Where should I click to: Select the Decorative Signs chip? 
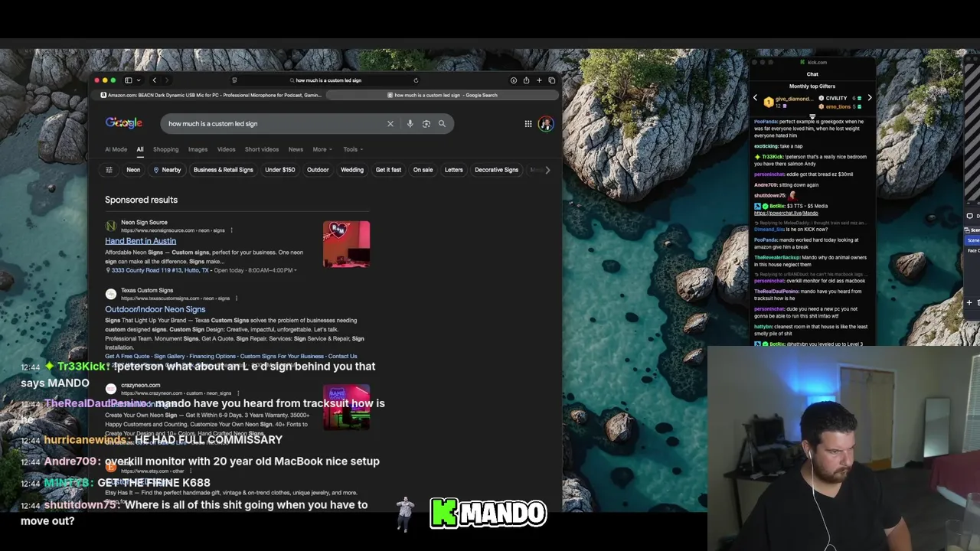pyautogui.click(x=496, y=170)
